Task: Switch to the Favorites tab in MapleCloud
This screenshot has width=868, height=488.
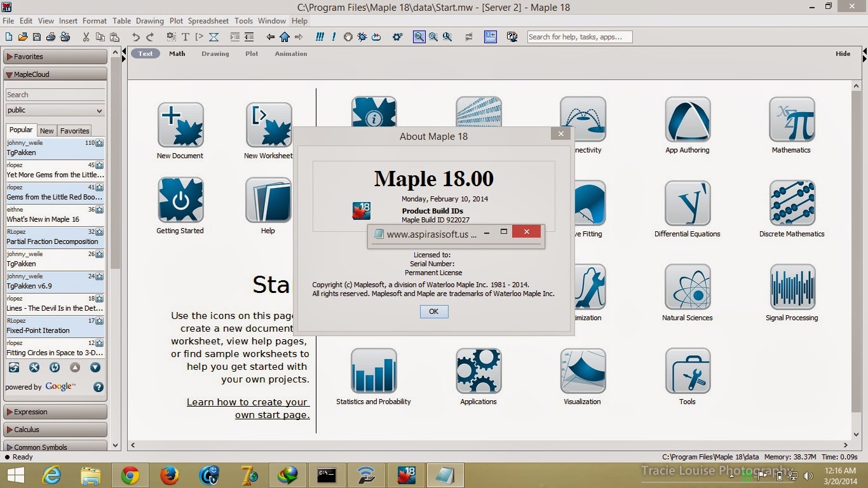Action: (74, 131)
